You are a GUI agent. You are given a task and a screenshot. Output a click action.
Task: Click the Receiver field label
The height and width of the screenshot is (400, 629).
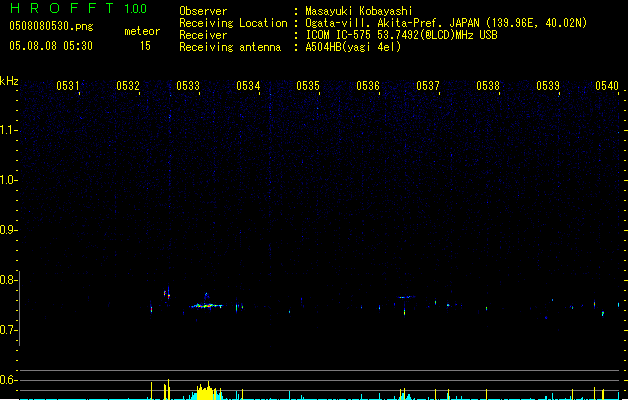[x=203, y=35]
